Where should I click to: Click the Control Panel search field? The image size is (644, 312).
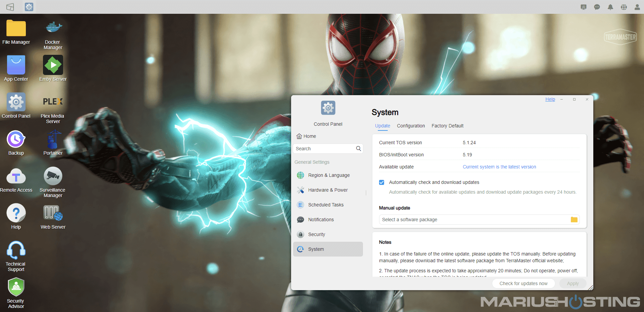(x=328, y=149)
